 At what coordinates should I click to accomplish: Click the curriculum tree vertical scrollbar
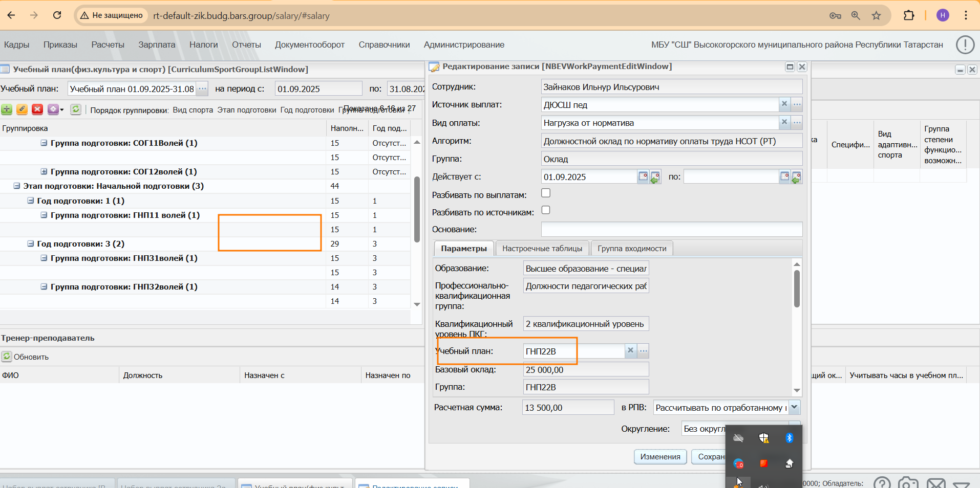point(417,209)
